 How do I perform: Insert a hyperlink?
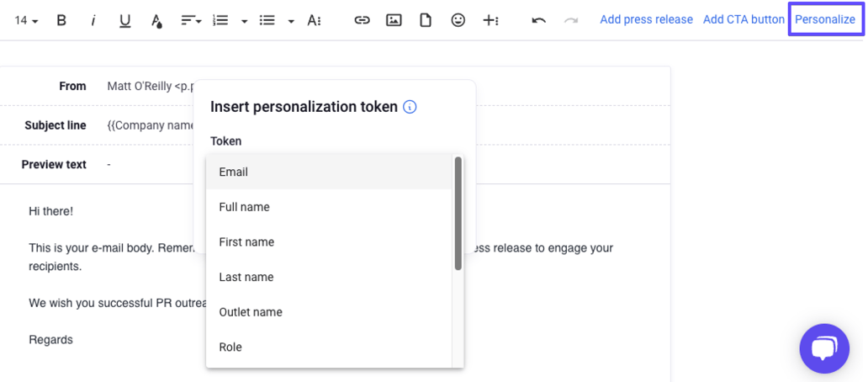(x=362, y=20)
